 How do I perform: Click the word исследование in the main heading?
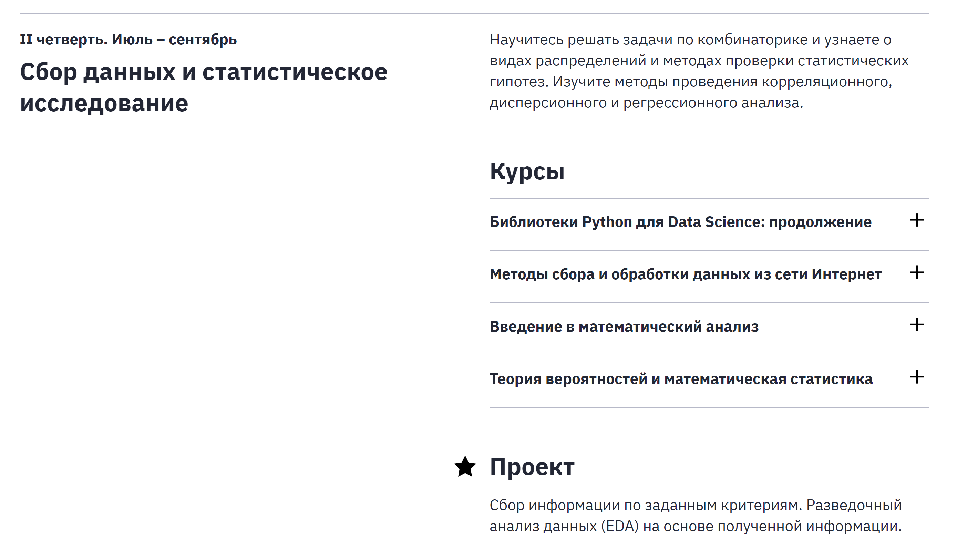point(104,103)
